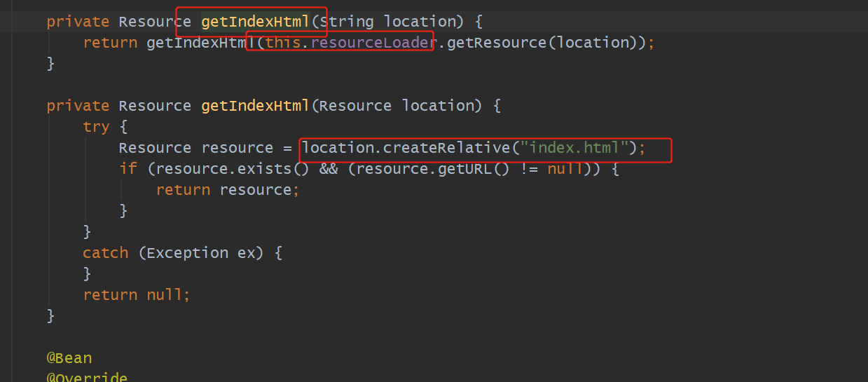This screenshot has height=382, width=868.
Task: Click getIndexHtml in the String location signature
Action: tap(256, 22)
